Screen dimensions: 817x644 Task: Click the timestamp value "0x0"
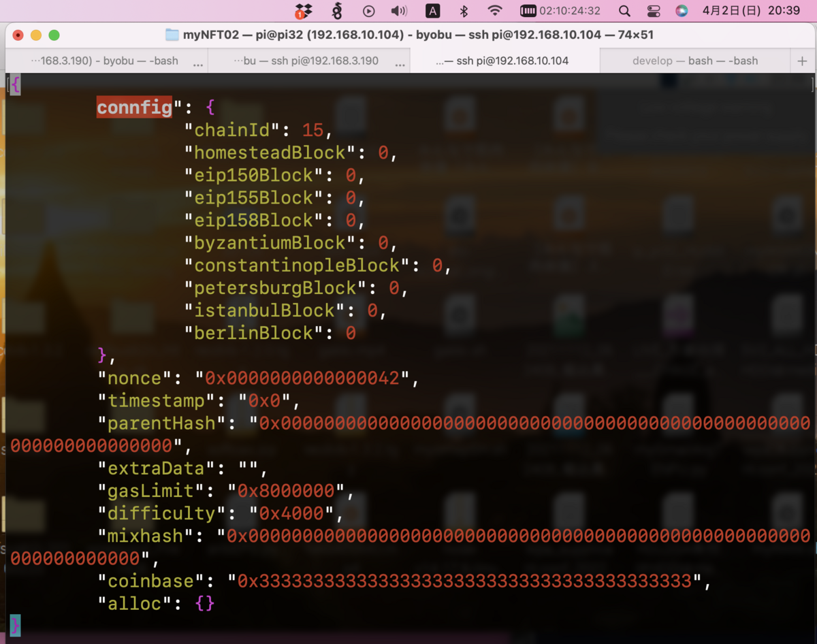tap(264, 400)
